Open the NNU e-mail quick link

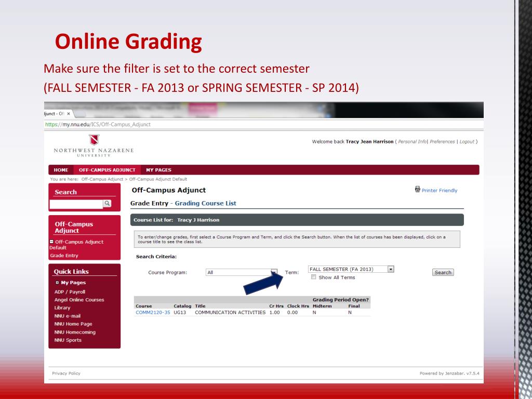[x=67, y=316]
